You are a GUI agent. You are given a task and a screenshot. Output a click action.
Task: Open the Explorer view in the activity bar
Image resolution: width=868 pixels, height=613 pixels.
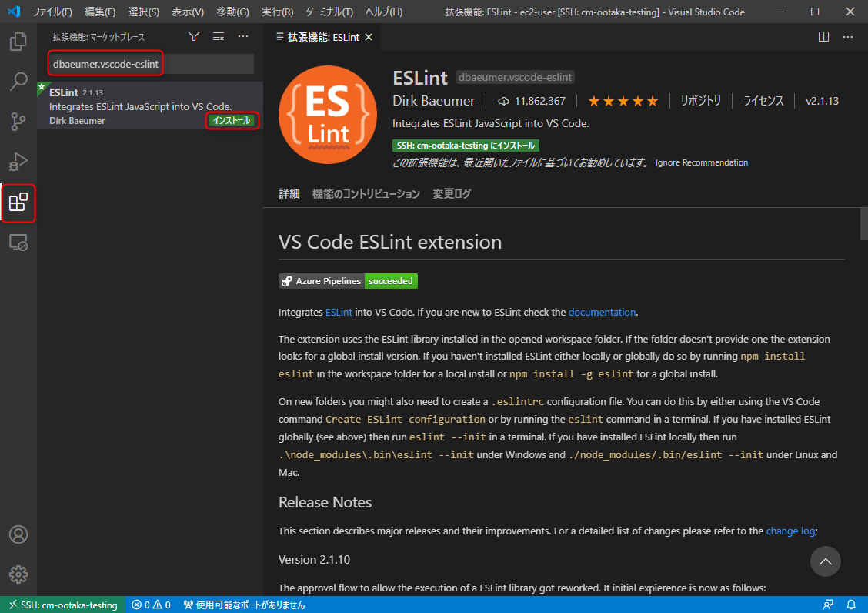18,42
